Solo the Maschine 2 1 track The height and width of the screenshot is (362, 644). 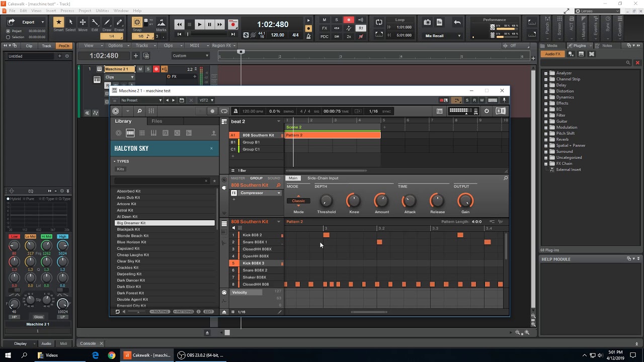[148, 69]
